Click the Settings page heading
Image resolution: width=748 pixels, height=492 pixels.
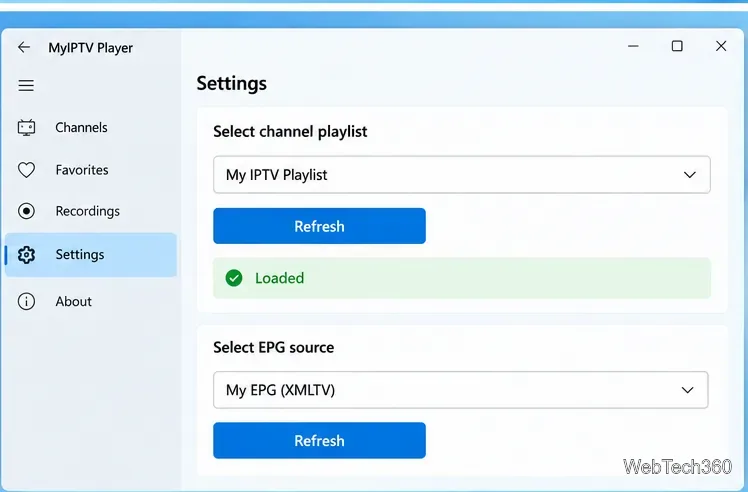pyautogui.click(x=232, y=84)
